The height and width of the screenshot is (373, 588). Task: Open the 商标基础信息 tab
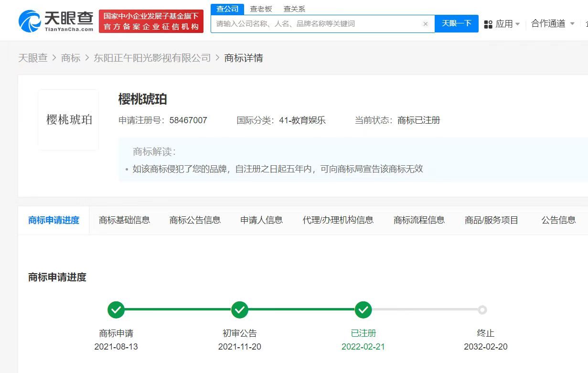point(125,220)
